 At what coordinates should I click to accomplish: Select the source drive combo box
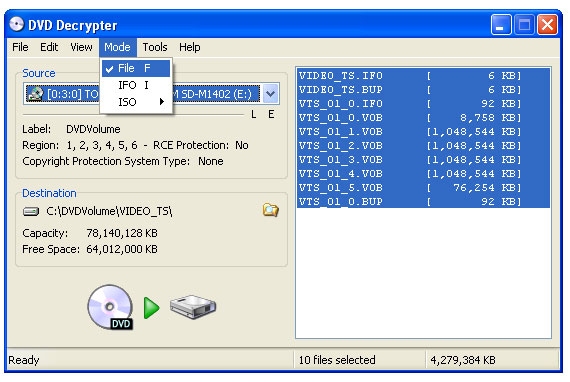tap(151, 94)
